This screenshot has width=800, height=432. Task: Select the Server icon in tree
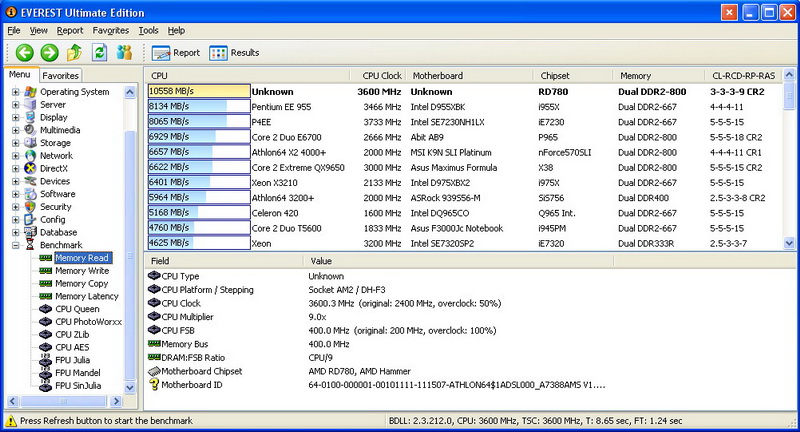pyautogui.click(x=31, y=105)
